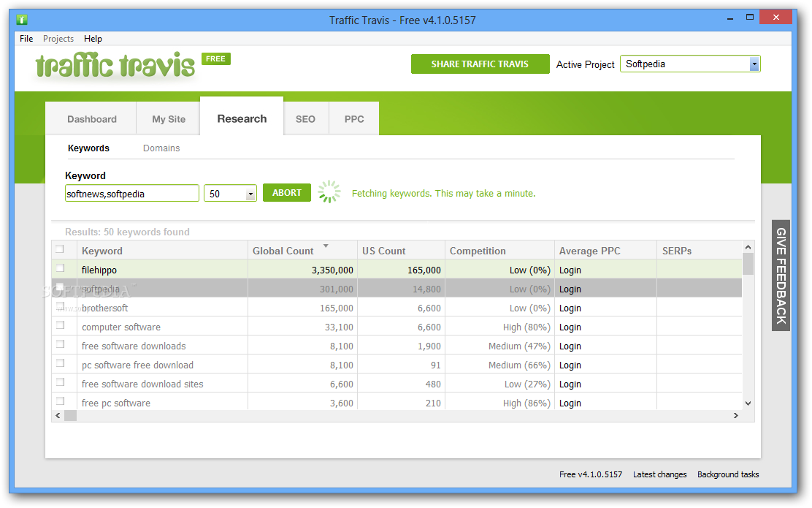Click ABORT to stop fetching keywords
The height and width of the screenshot is (508, 812).
pyautogui.click(x=287, y=193)
